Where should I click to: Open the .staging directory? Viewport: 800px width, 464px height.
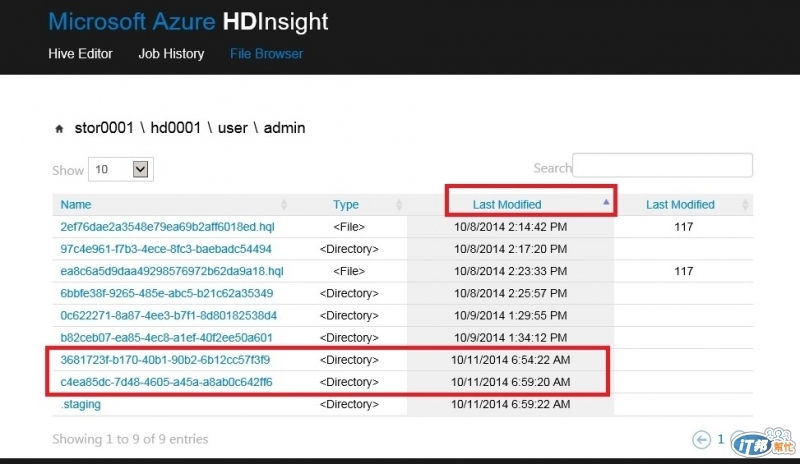(81, 404)
